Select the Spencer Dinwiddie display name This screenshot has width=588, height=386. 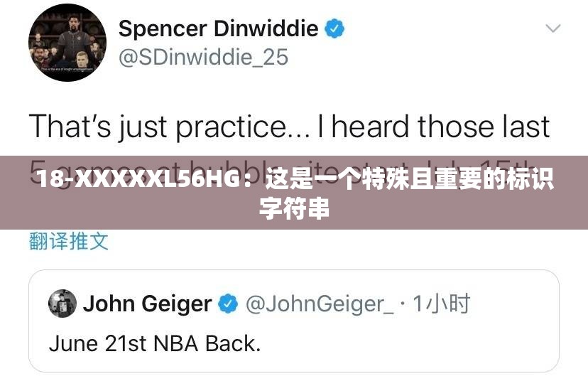[218, 28]
